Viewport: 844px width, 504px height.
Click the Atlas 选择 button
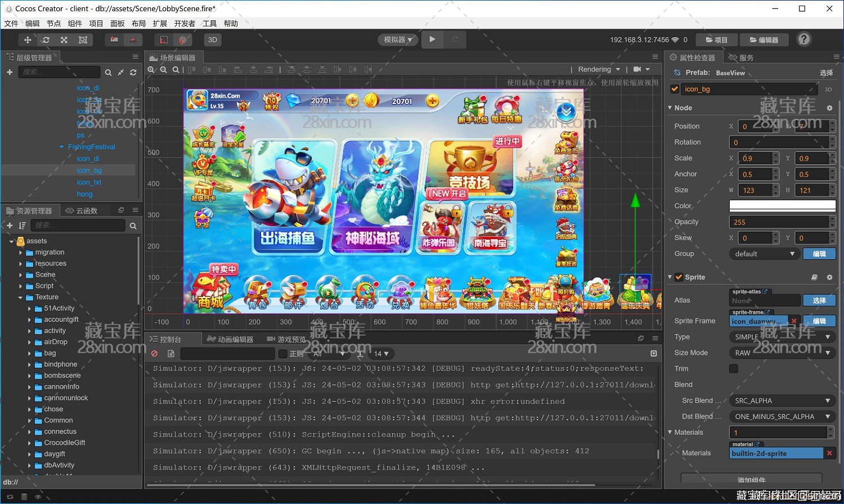[x=819, y=300]
